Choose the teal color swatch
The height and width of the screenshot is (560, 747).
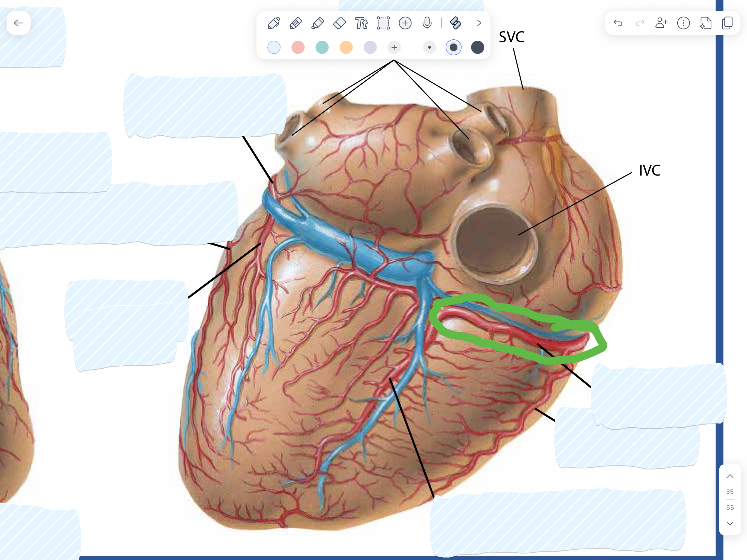click(x=322, y=47)
